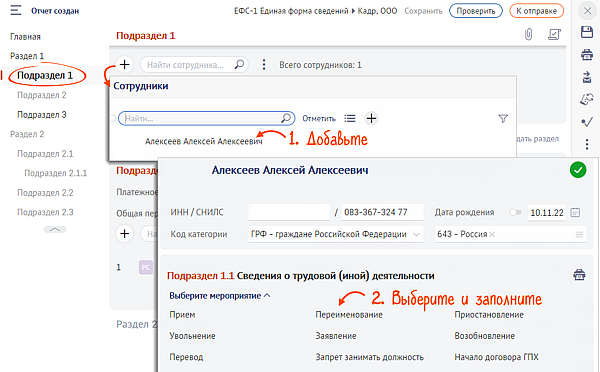Choose the Прием event

(182, 315)
